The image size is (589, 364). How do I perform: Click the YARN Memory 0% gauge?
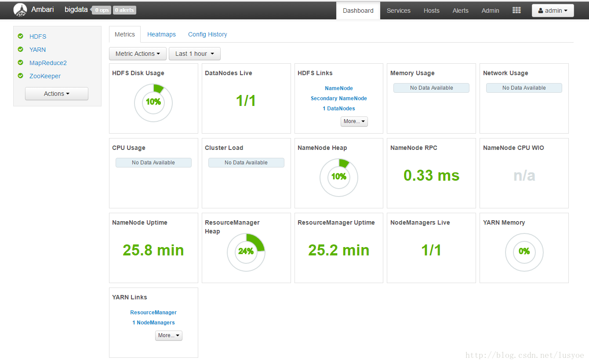click(524, 252)
